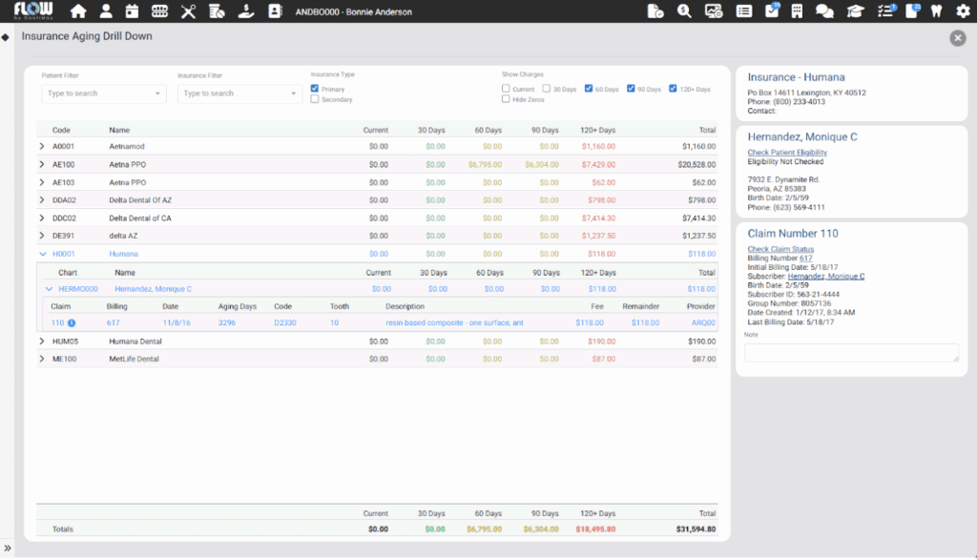977x560 pixels.
Task: Open the calendar schedule icon
Action: [133, 11]
